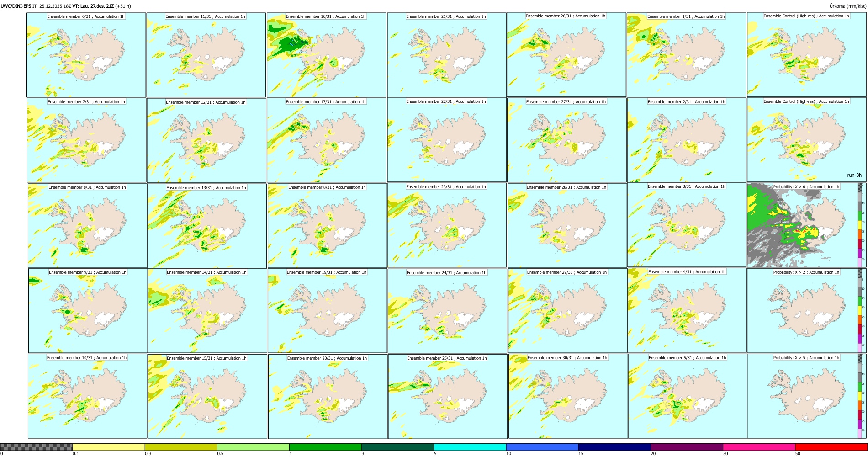Click the 'IT: 25.12.2025 18Z' initial time text
This screenshot has width=868, height=457.
52,6
